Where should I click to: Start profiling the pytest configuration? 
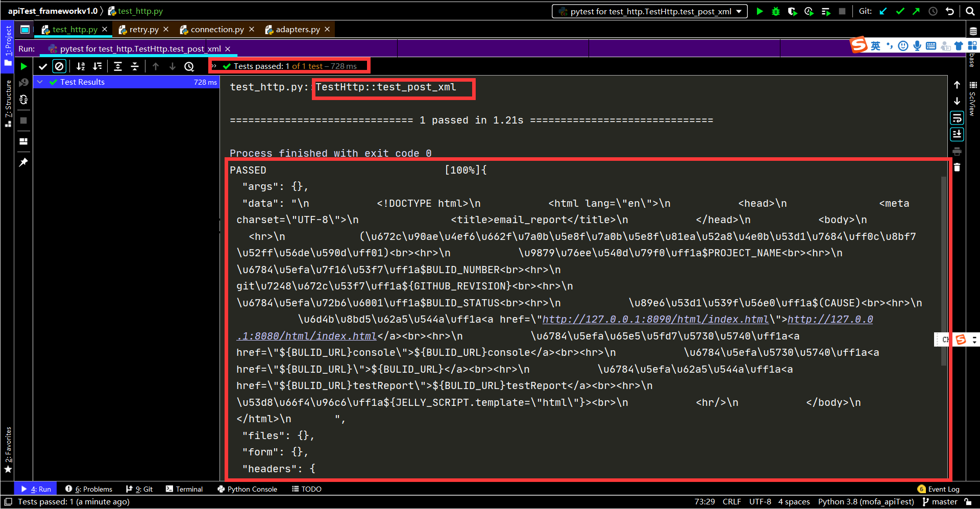tap(809, 11)
